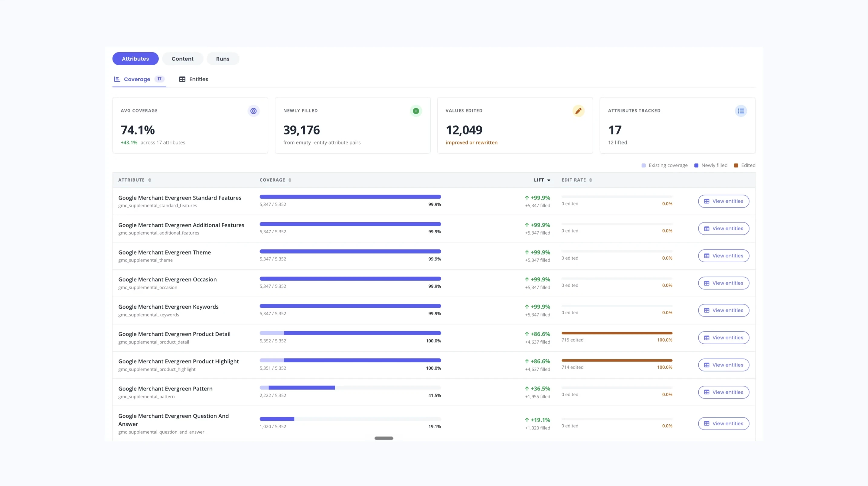Click the Attributes Tracked list icon
Viewport: 868px width, 486px height.
pos(741,111)
